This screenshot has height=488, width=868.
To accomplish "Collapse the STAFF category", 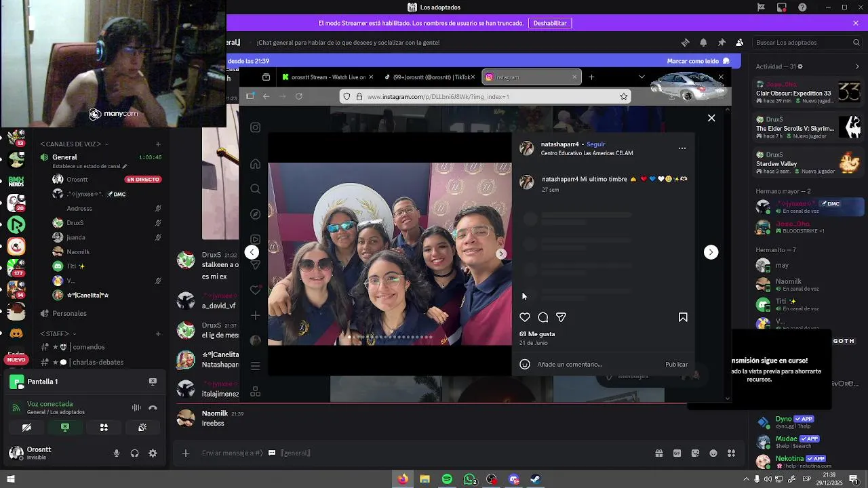I will point(58,333).
